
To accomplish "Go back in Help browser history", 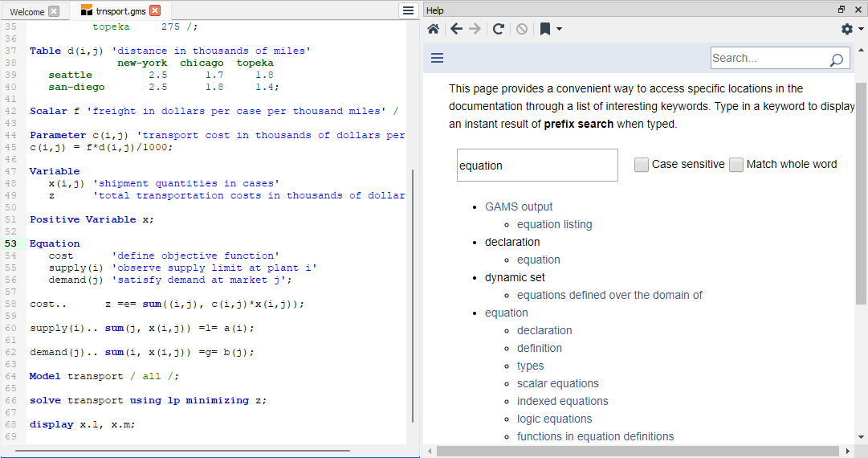I will tap(456, 29).
